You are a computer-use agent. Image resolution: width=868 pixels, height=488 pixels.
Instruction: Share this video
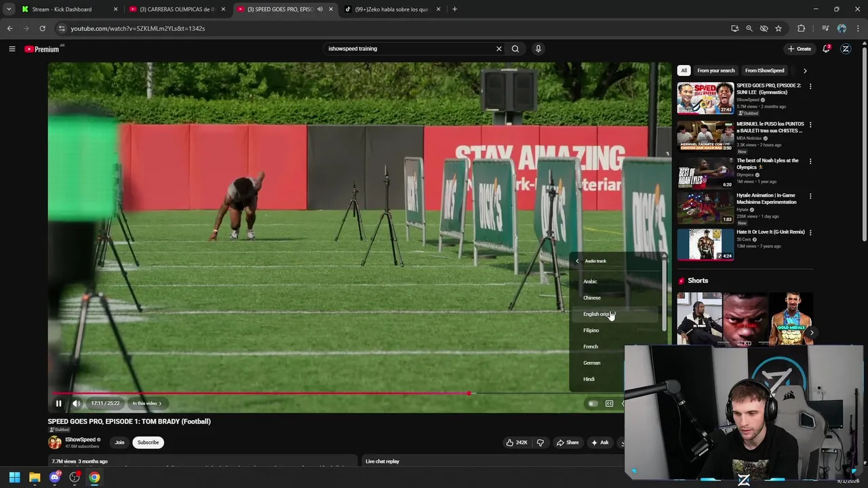[568, 443]
